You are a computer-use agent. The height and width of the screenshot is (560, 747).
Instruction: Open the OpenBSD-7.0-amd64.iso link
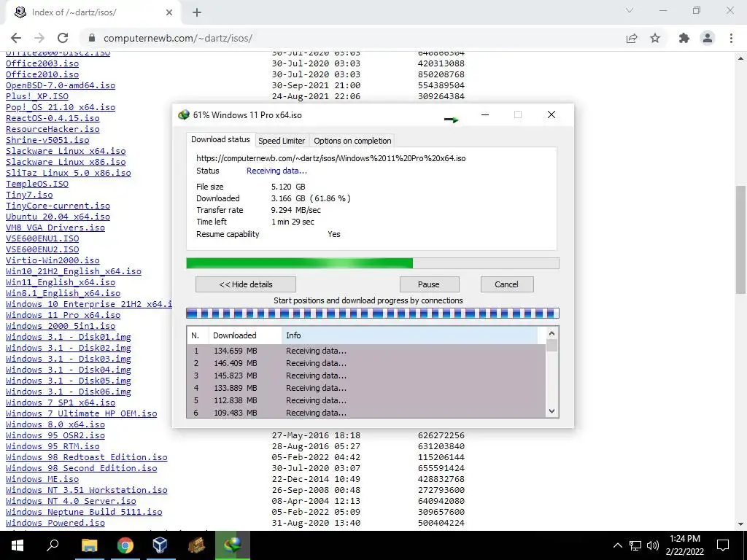coord(61,85)
